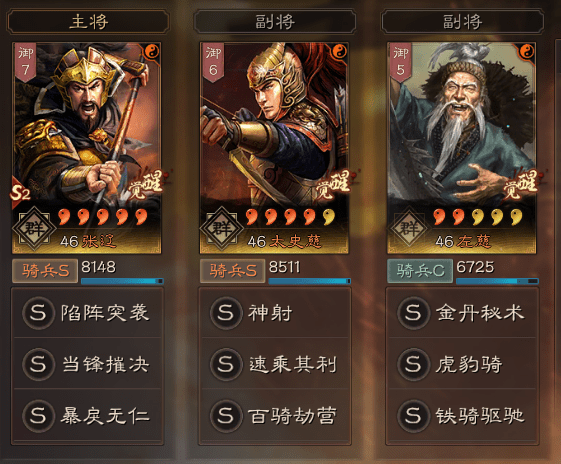Click the yin-yang icon on 张辽 card
This screenshot has width=561, height=464.
tap(152, 52)
